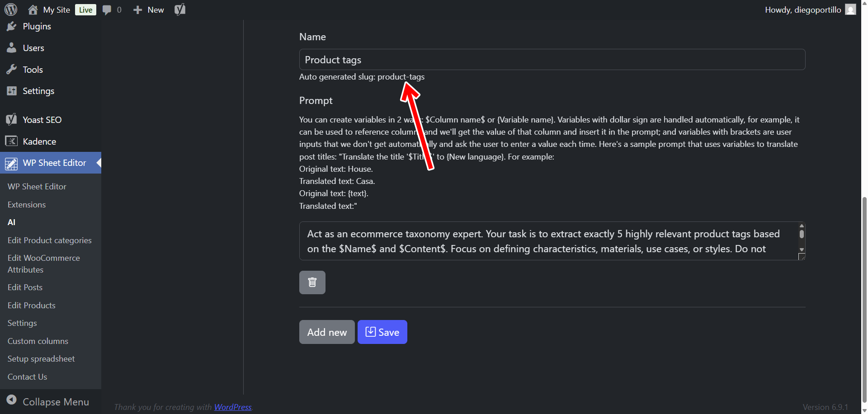Click the Yoast icon in admin bar

click(x=180, y=9)
